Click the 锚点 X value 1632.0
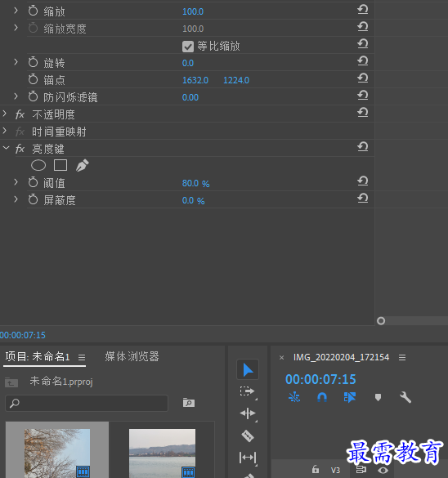The width and height of the screenshot is (448, 478). 195,80
